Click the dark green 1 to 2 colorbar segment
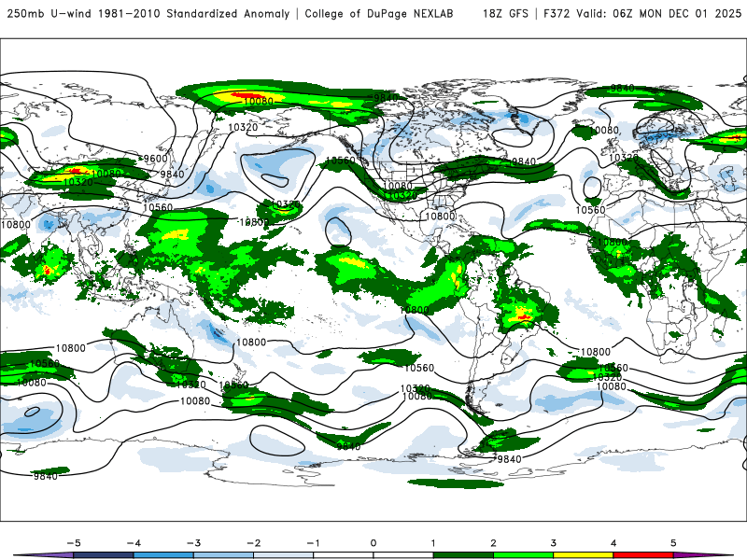747x560 pixels. pyautogui.click(x=463, y=555)
